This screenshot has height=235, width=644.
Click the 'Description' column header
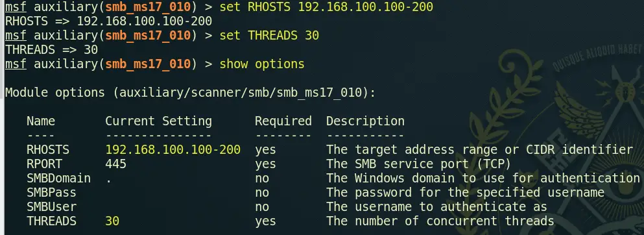click(366, 121)
